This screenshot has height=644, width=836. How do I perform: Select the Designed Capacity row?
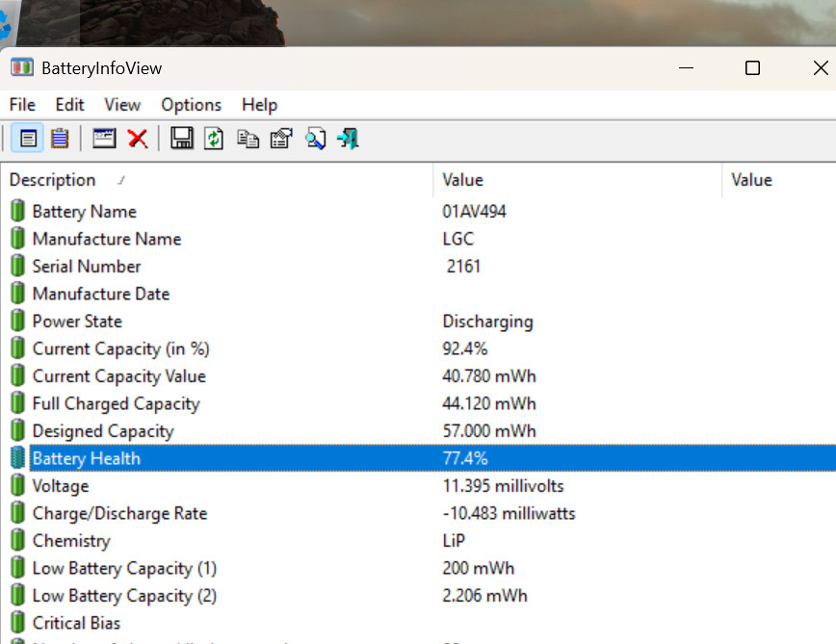click(x=103, y=431)
